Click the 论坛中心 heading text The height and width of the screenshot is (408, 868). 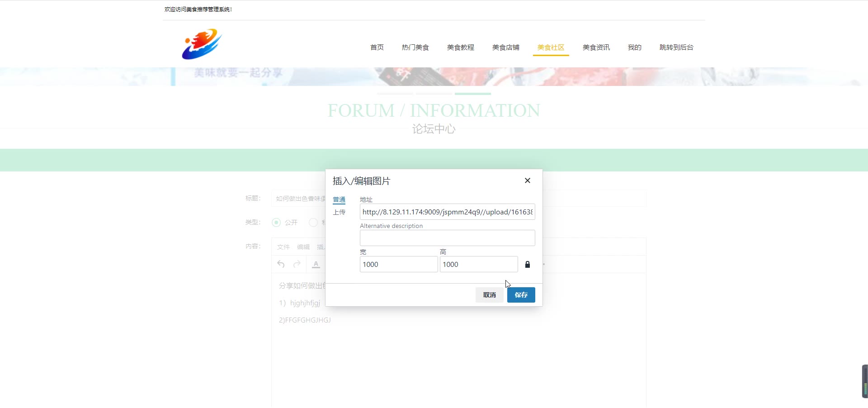tap(434, 129)
